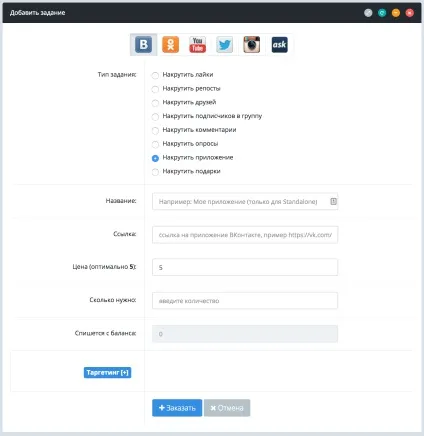This screenshot has height=436, width=424.
Task: Switch to the ask.fm network icon
Action: (279, 44)
